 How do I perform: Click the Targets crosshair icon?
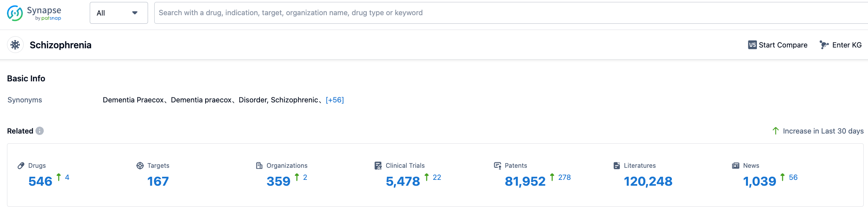pos(140,165)
